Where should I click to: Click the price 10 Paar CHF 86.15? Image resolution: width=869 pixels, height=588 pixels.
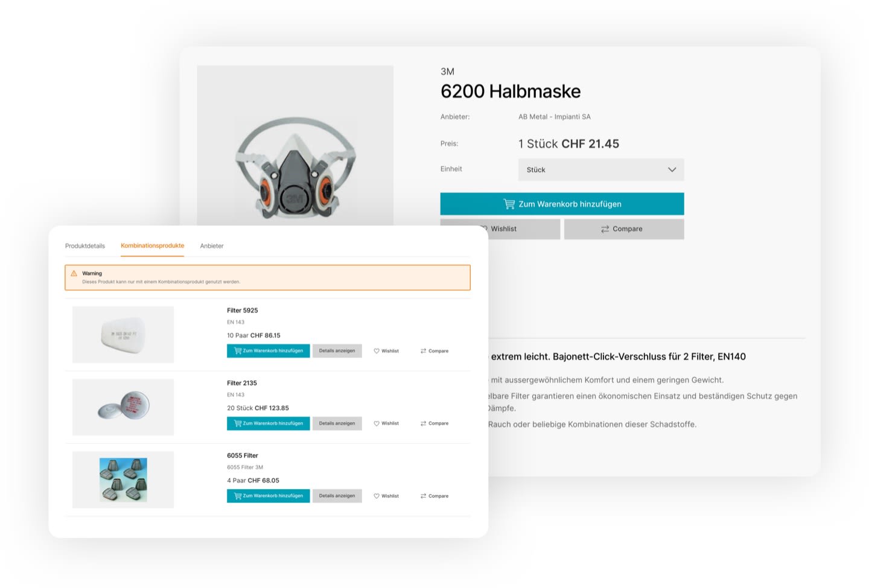[253, 335]
